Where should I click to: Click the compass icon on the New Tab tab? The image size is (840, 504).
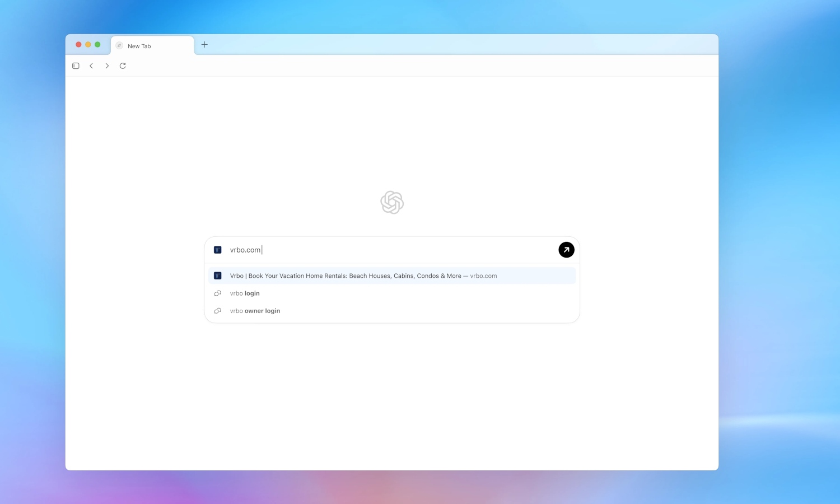point(119,46)
